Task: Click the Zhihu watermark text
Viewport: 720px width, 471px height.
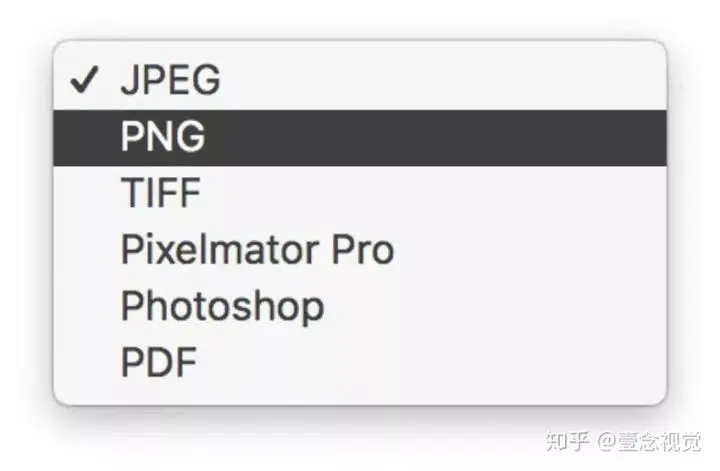Action: point(624,442)
